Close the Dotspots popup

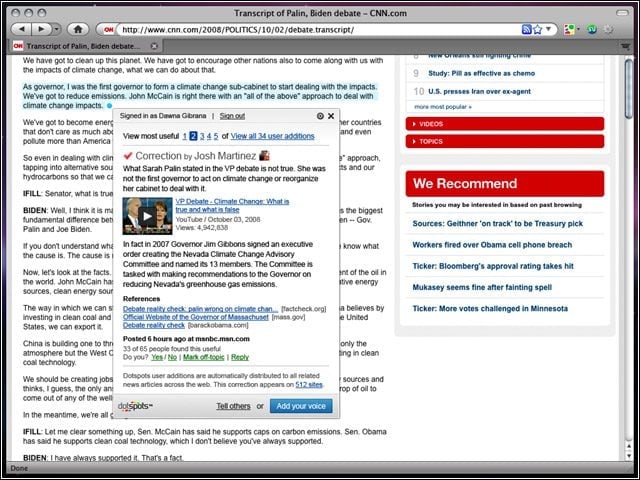331,116
